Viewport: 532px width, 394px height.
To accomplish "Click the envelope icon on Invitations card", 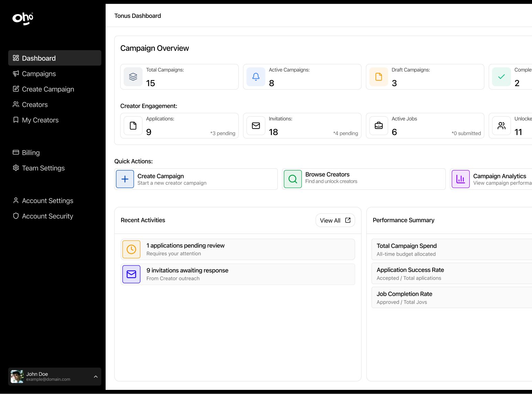I will pos(256,126).
